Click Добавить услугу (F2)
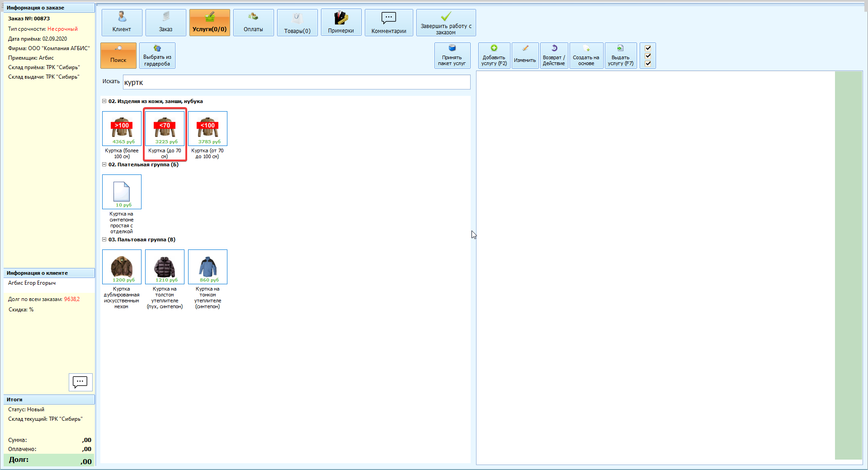868x470 pixels. [494, 56]
